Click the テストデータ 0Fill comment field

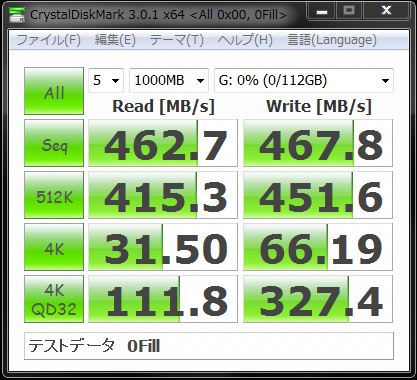tap(209, 346)
